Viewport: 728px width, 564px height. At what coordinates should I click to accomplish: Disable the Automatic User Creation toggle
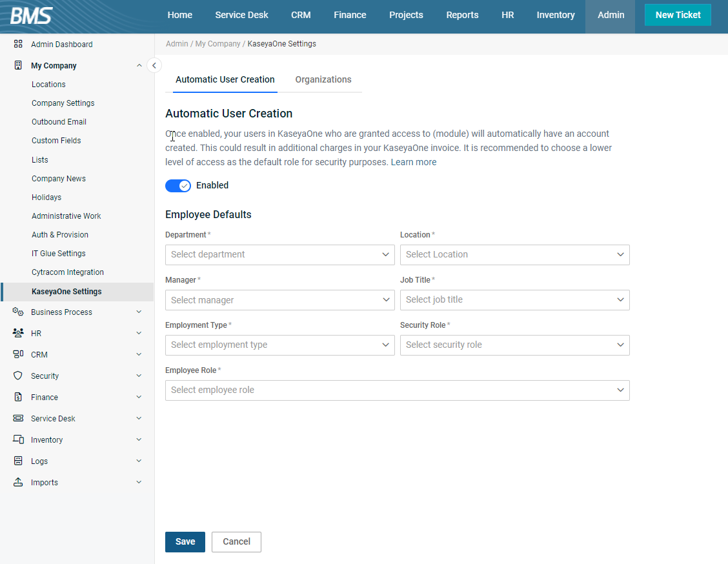pyautogui.click(x=178, y=186)
